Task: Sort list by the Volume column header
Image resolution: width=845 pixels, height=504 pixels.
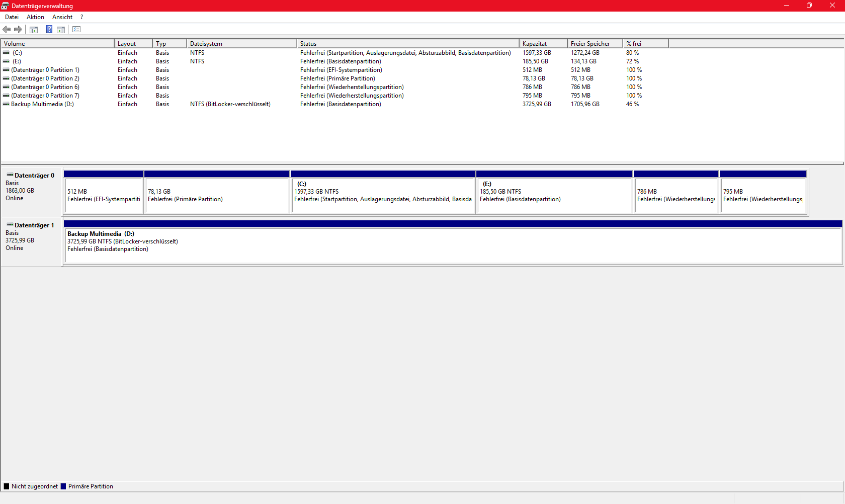Action: click(x=58, y=44)
